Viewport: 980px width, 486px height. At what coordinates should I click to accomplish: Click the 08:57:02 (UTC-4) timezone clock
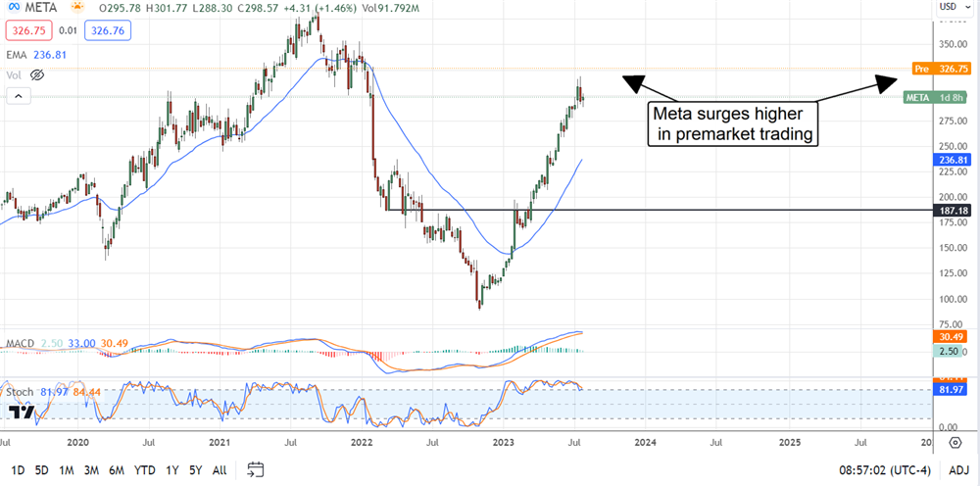(x=885, y=469)
